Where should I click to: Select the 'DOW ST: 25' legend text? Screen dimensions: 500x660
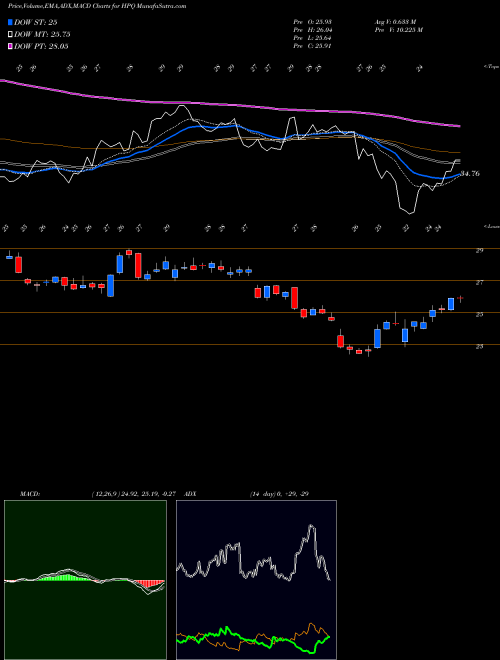tap(36, 22)
